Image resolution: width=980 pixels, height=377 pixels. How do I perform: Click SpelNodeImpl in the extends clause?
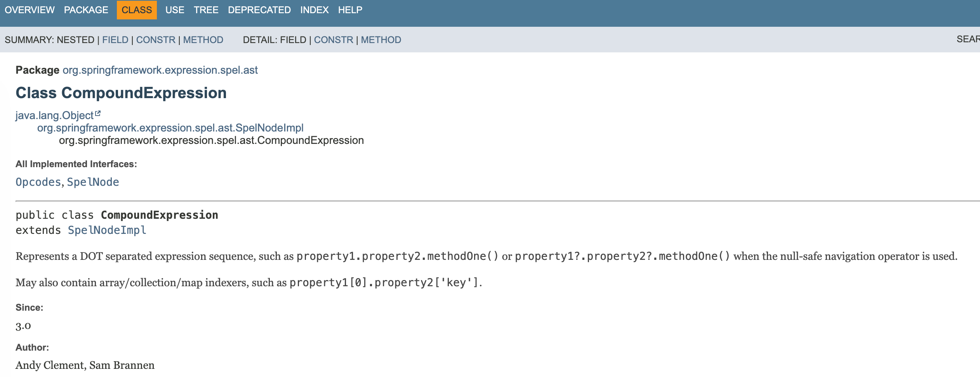click(107, 230)
